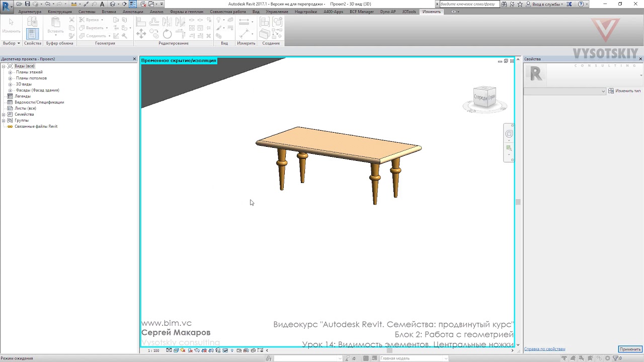644x362 pixels.
Task: Close the project browser panel
Action: pyautogui.click(x=134, y=59)
